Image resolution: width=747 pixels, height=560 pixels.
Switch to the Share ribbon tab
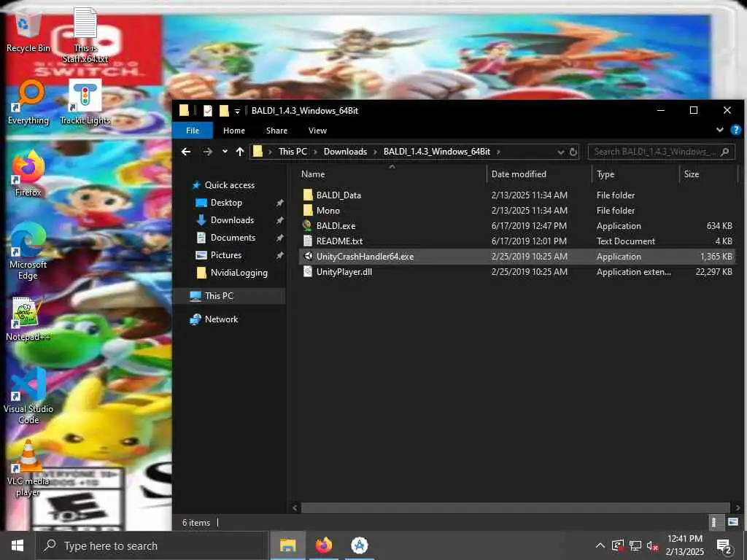(276, 131)
